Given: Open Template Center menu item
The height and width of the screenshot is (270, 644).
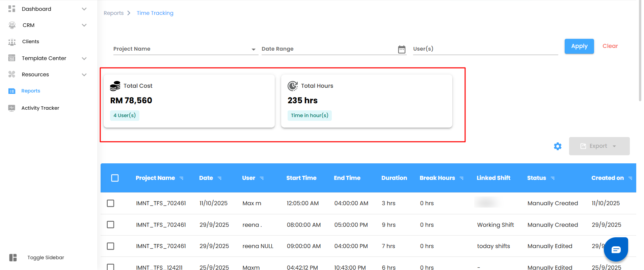Looking at the screenshot, I should pos(44,58).
